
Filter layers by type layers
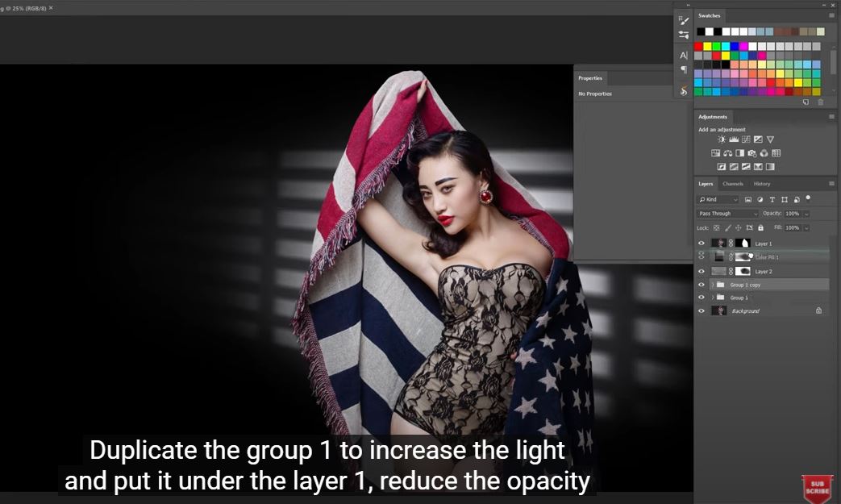click(x=772, y=199)
